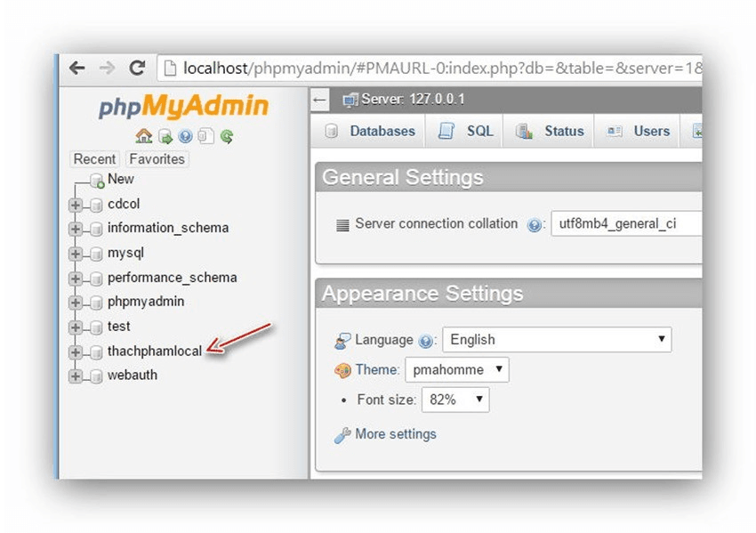
Task: Select the thachphamlocal database
Action: coord(154,351)
